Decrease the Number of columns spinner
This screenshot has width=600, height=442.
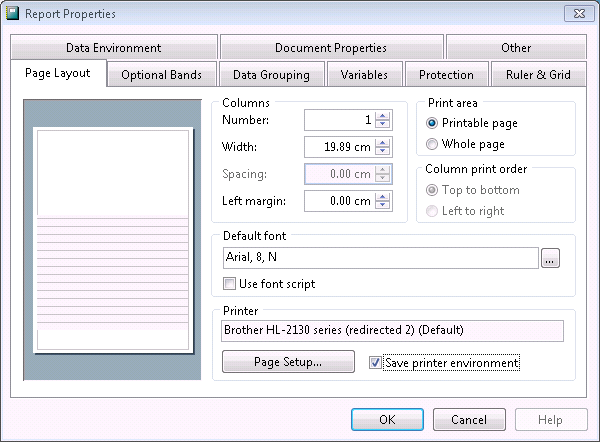[382, 124]
